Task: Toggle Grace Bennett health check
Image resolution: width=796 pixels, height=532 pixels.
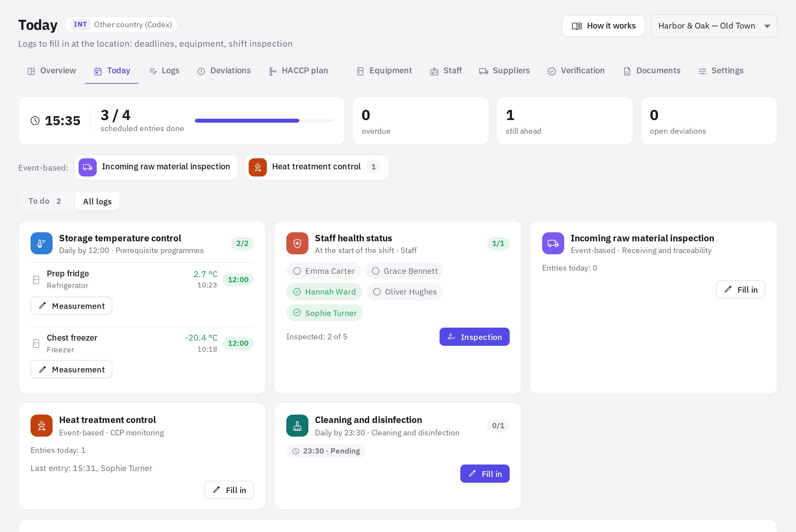Action: (x=404, y=271)
